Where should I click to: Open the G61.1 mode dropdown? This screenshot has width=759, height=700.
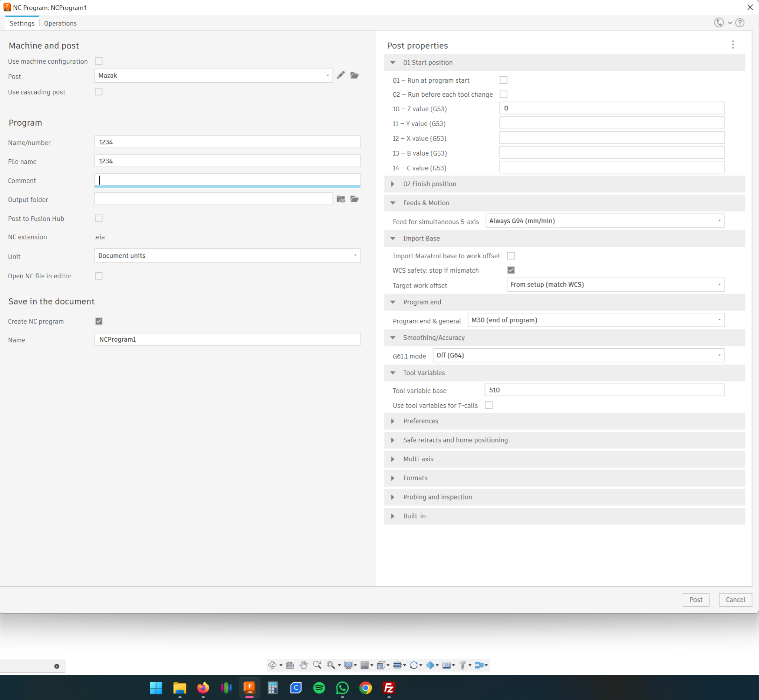pyautogui.click(x=578, y=355)
